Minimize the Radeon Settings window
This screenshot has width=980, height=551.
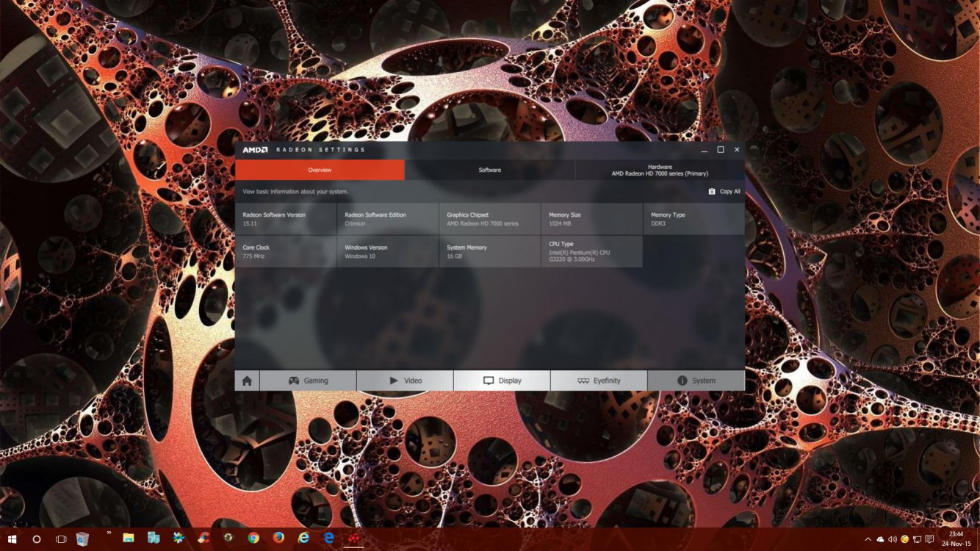[x=705, y=150]
